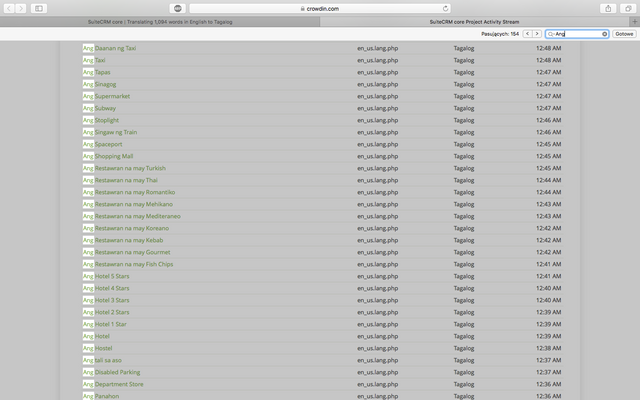Open the Ang Hotel translation link
This screenshot has height=400, width=640.
click(x=96, y=336)
